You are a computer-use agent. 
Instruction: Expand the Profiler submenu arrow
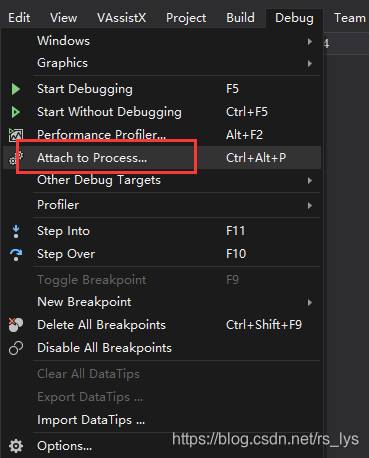click(310, 205)
